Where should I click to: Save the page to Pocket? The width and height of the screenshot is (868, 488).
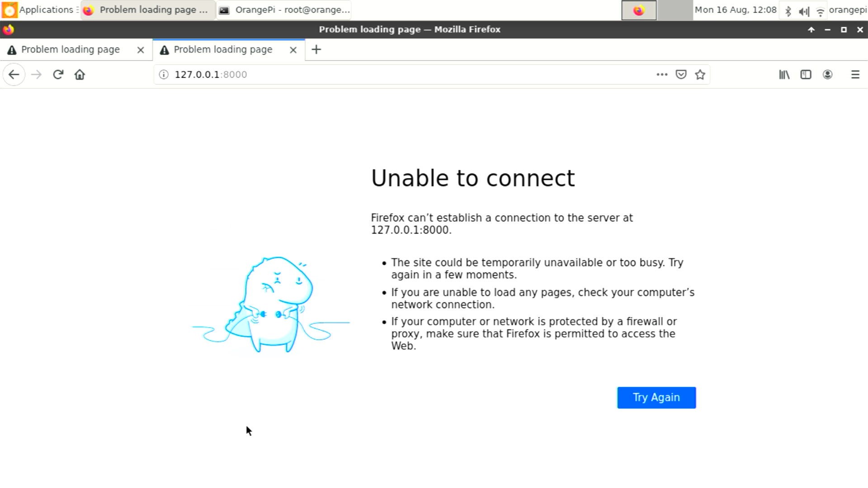pos(681,75)
